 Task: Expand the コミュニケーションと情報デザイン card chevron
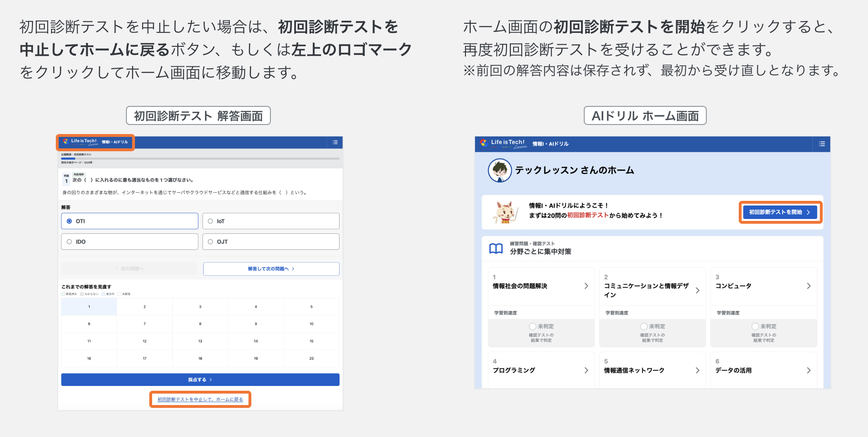697,290
